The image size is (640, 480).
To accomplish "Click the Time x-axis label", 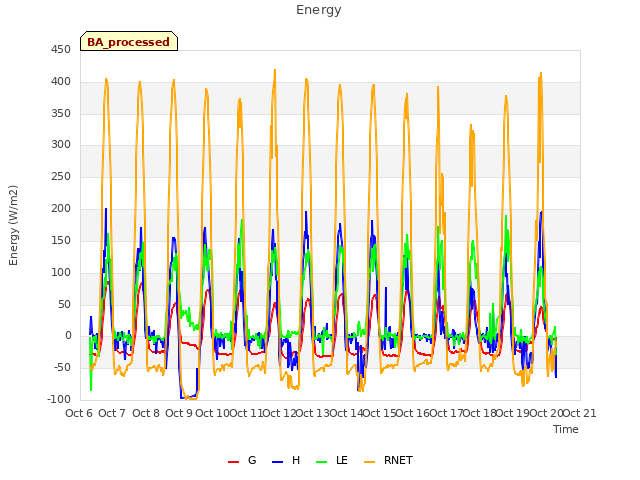I will click(x=565, y=429).
